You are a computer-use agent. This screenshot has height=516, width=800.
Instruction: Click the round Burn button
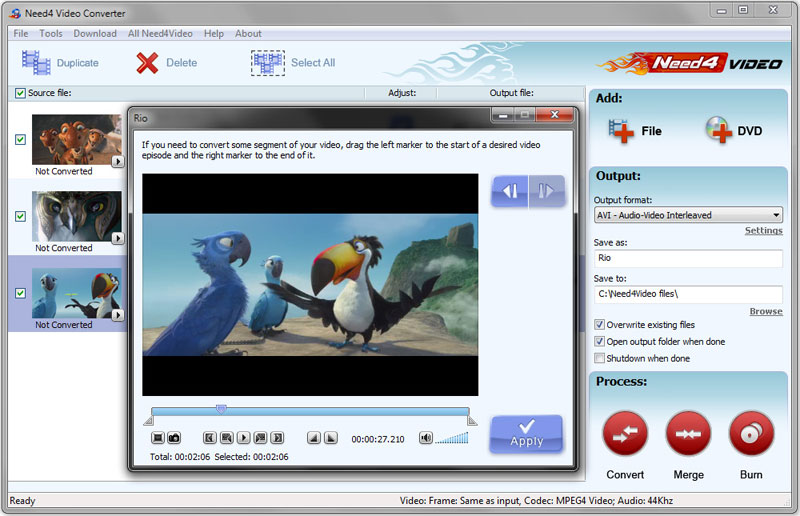coord(751,434)
